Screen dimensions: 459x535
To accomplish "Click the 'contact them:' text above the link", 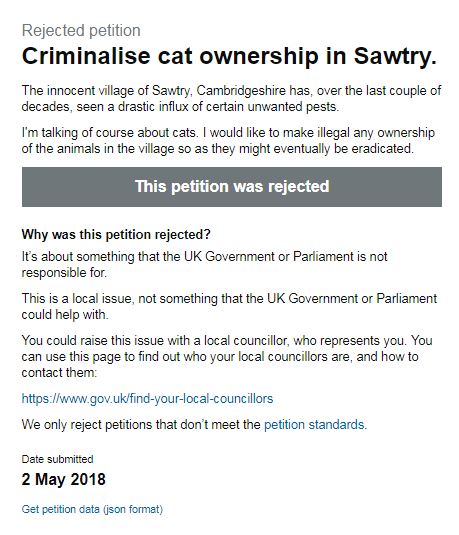I will tap(59, 373).
